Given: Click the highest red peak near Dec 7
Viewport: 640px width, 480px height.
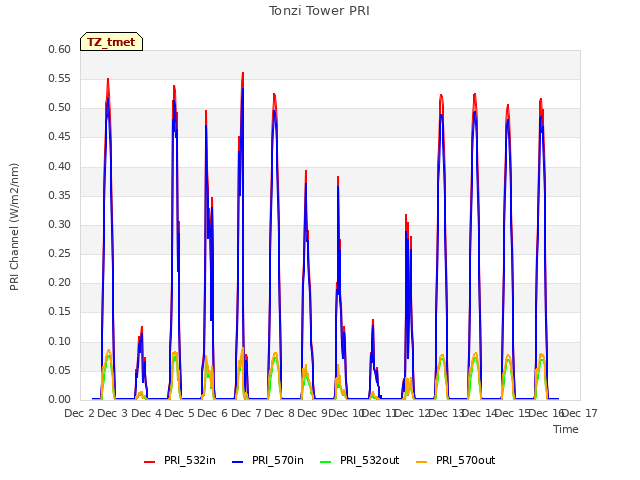Looking at the screenshot, I should [x=243, y=73].
